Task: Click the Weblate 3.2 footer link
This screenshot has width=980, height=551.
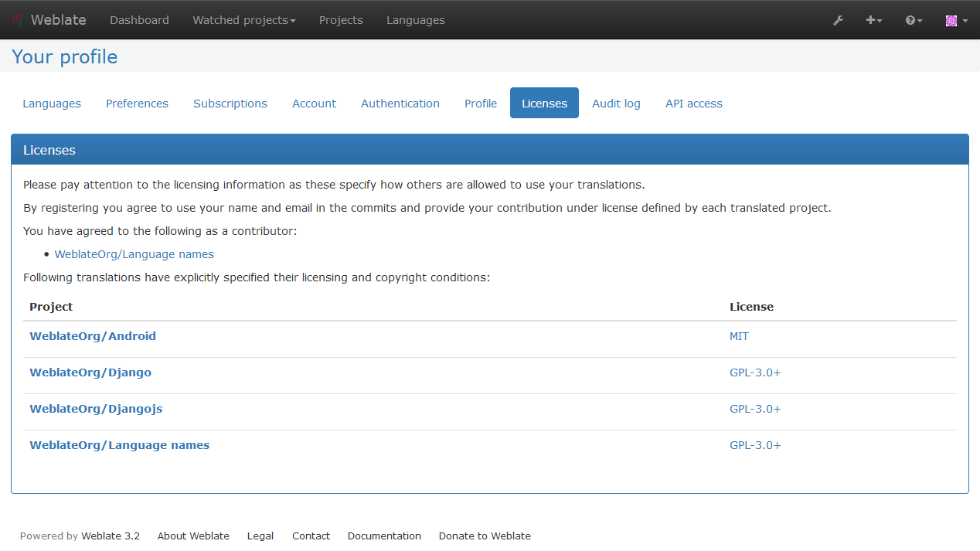Action: pos(111,536)
